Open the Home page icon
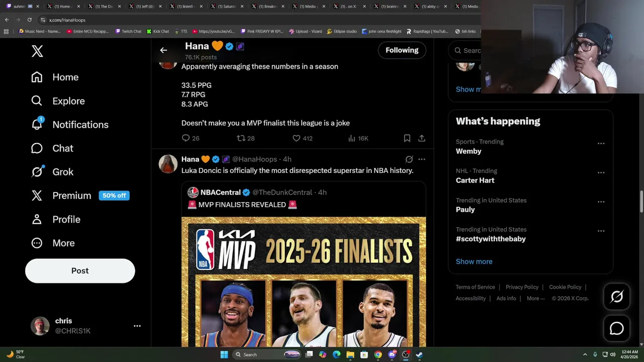The image size is (644, 362). [x=37, y=77]
